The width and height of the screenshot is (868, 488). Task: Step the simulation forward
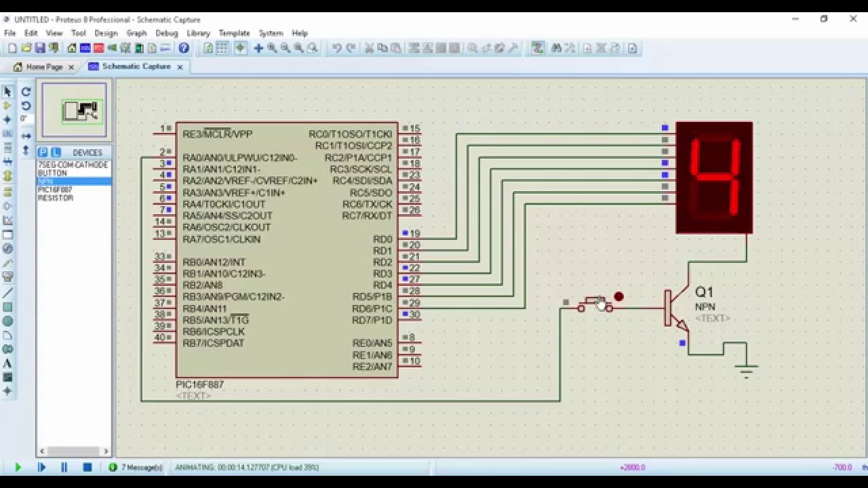tap(41, 467)
